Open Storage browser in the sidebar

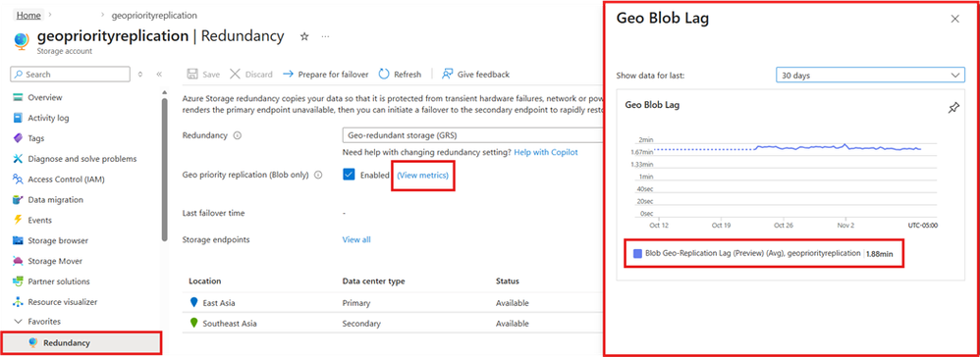58,241
